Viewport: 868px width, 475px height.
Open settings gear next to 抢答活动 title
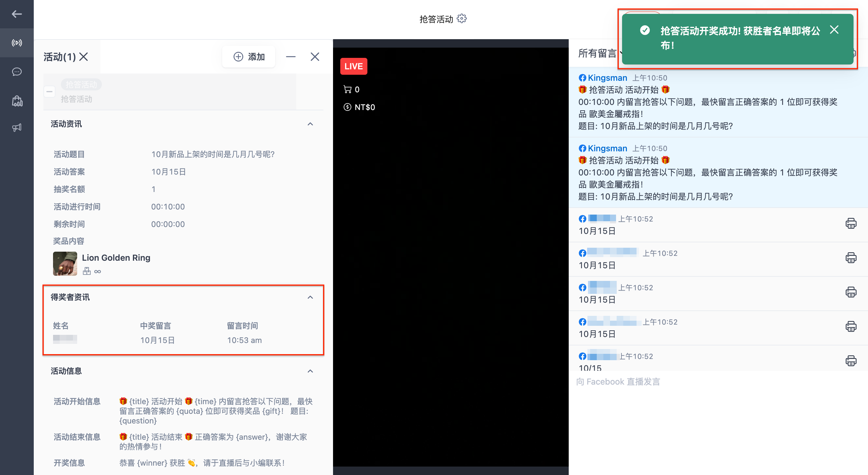pos(461,18)
